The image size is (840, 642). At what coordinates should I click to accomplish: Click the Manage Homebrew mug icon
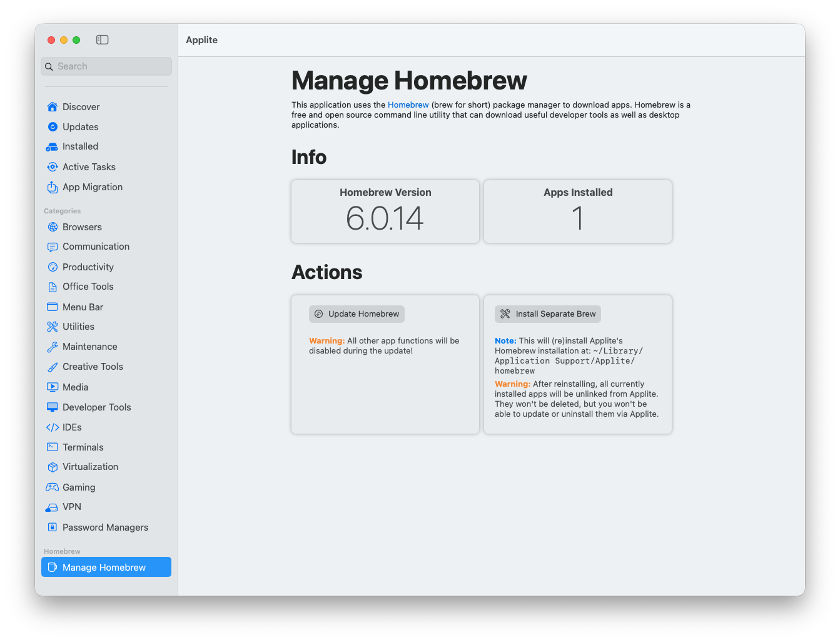click(x=53, y=568)
